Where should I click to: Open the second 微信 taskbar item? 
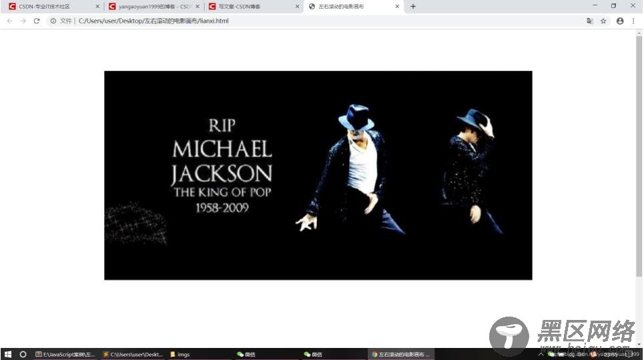pos(333,354)
